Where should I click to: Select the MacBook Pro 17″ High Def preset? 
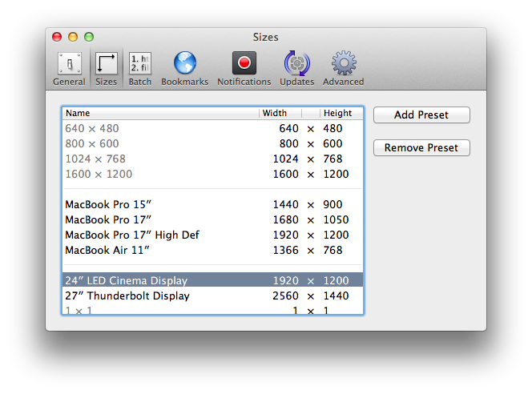pos(213,235)
